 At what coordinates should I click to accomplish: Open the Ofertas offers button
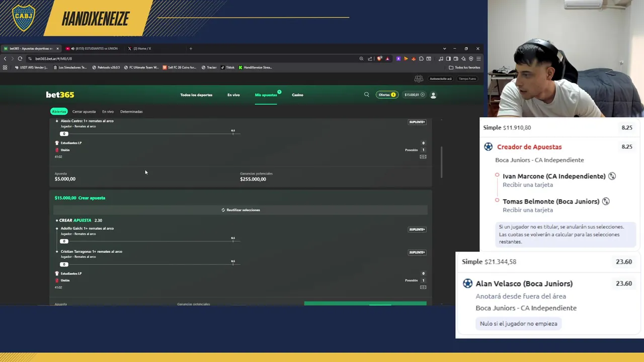coord(387,95)
